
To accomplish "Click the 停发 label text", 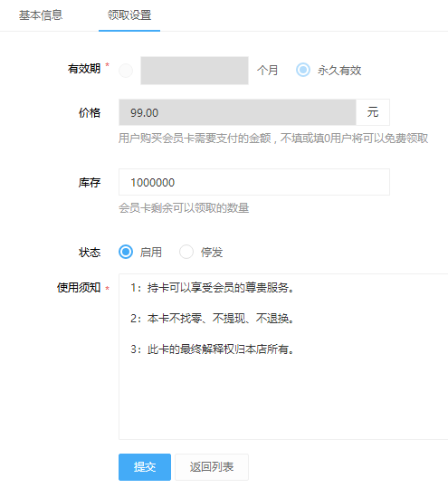I will tap(212, 252).
